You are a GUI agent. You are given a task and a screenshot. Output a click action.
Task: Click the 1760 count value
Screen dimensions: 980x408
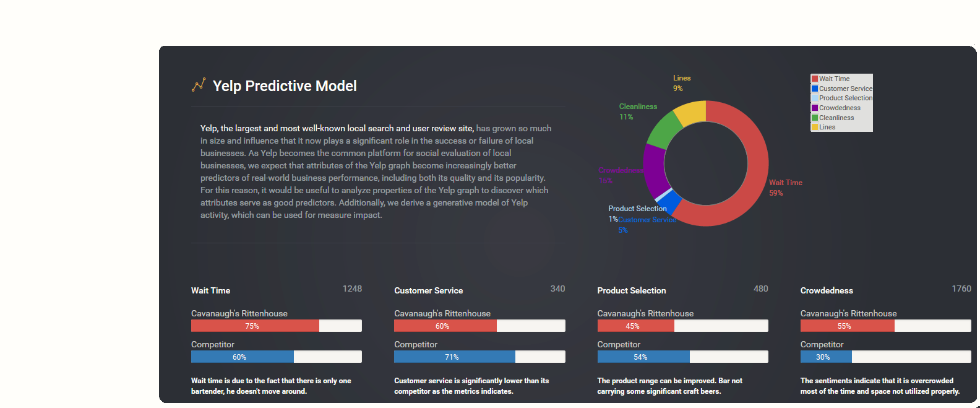click(x=961, y=289)
